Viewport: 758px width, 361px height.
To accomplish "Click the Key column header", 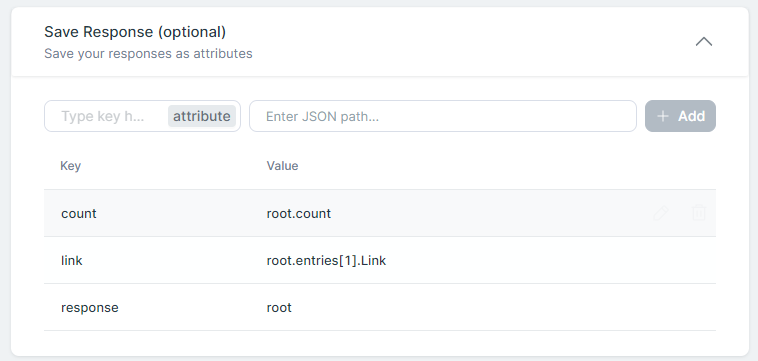I will (x=70, y=166).
